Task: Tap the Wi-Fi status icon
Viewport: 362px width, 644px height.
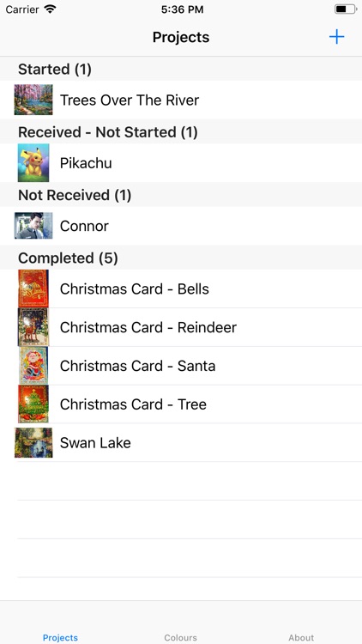Action: point(50,9)
